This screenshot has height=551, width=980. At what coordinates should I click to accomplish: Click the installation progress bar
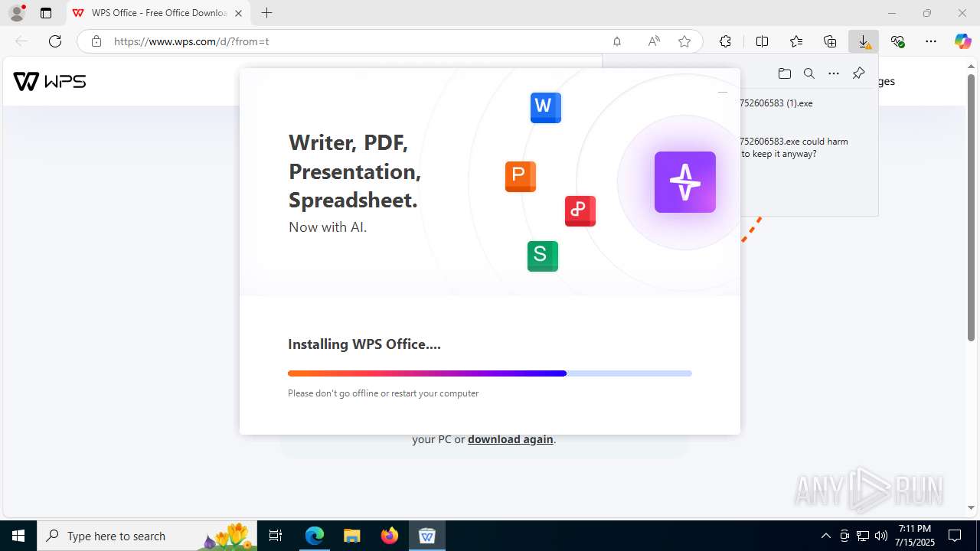tap(490, 373)
